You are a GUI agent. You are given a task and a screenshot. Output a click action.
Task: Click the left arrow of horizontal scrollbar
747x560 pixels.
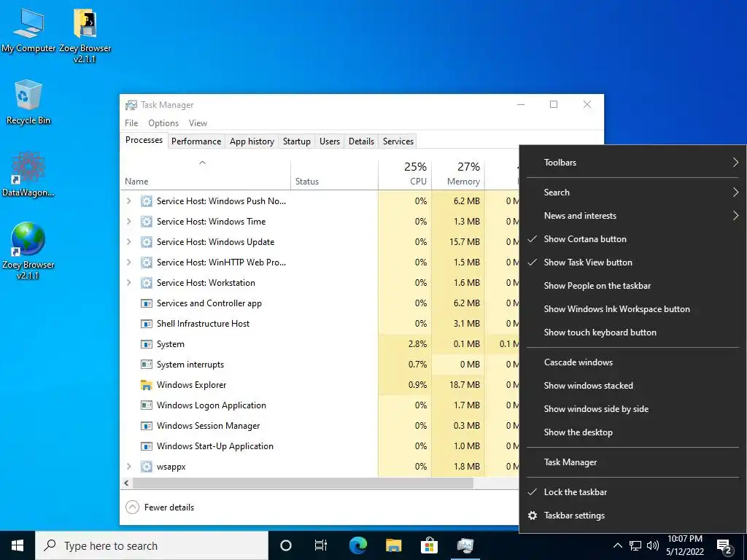[x=127, y=483]
